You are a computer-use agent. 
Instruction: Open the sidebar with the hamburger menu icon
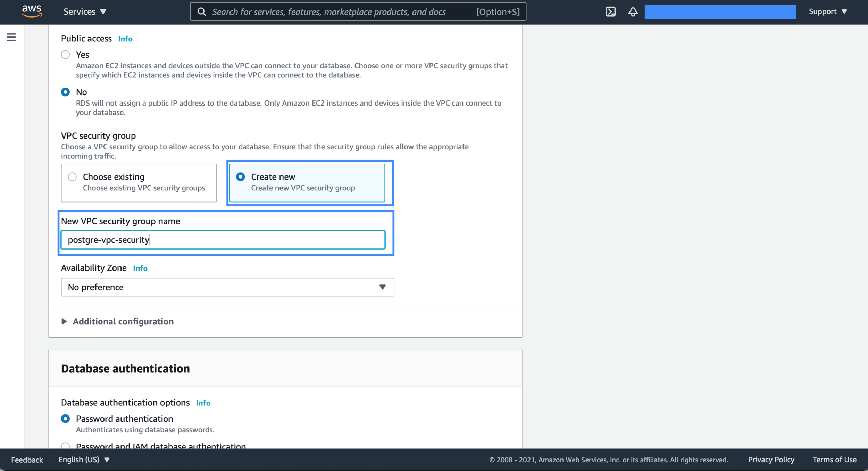(11, 37)
